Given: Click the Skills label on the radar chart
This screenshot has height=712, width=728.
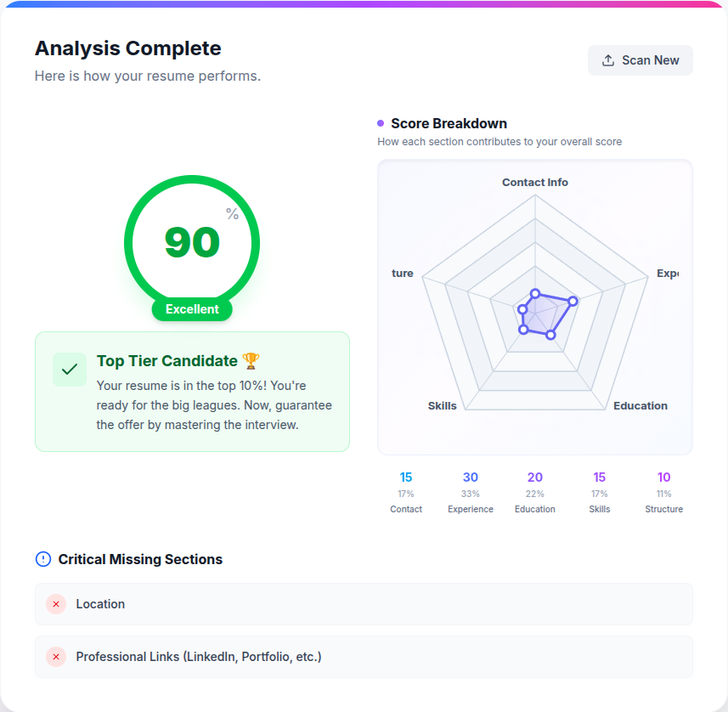Looking at the screenshot, I should pyautogui.click(x=443, y=405).
